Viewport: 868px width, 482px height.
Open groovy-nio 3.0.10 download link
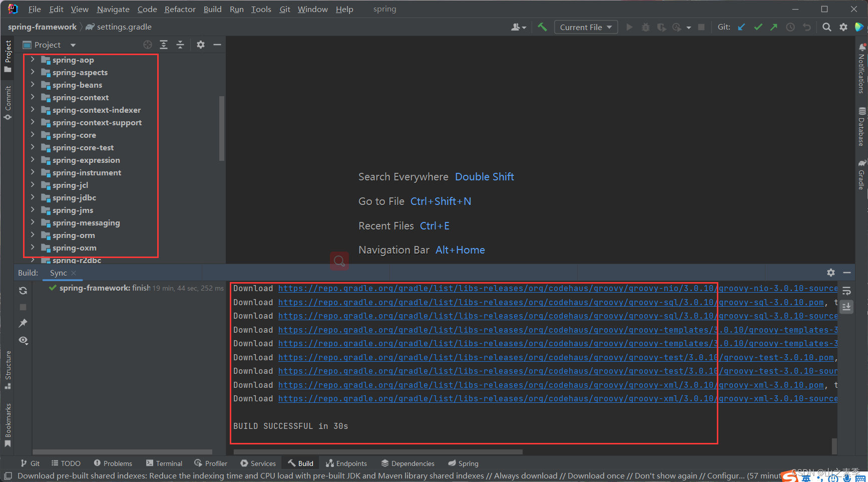click(x=558, y=289)
